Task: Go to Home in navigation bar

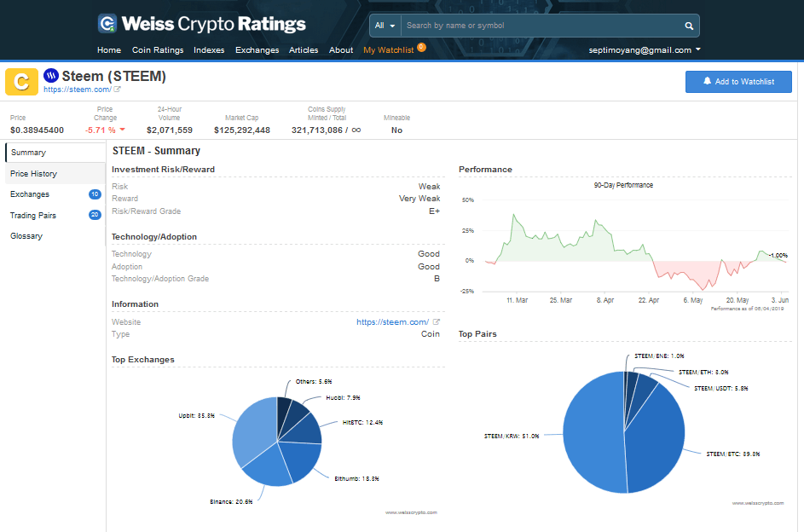Action: point(109,49)
